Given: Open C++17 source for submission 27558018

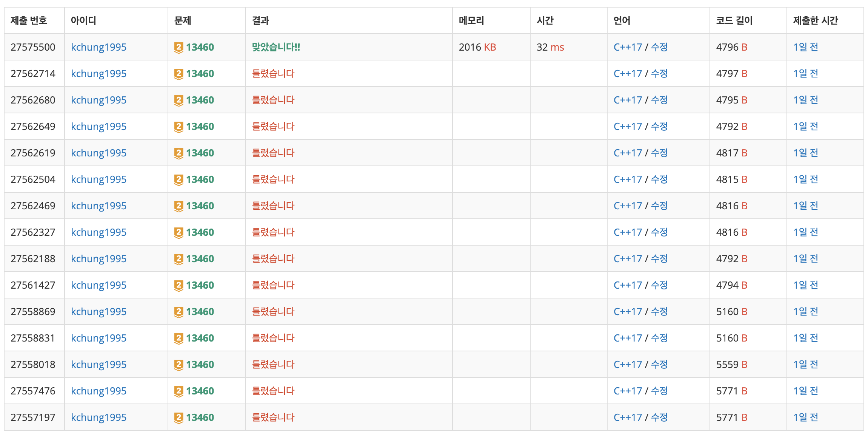Looking at the screenshot, I should tap(627, 365).
